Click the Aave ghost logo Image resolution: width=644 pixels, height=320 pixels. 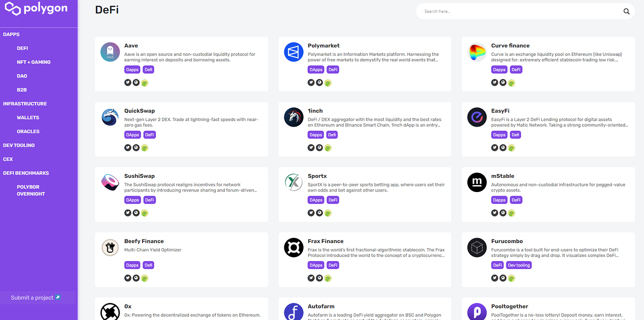pyautogui.click(x=110, y=52)
